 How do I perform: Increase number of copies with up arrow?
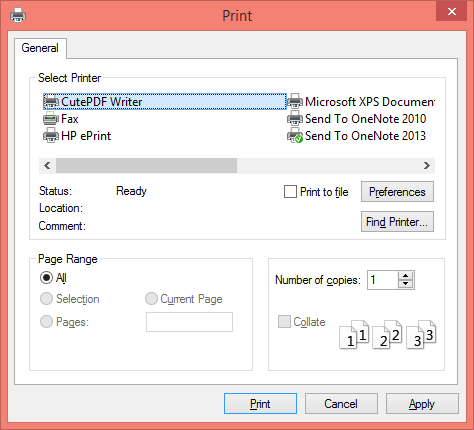pyautogui.click(x=405, y=276)
